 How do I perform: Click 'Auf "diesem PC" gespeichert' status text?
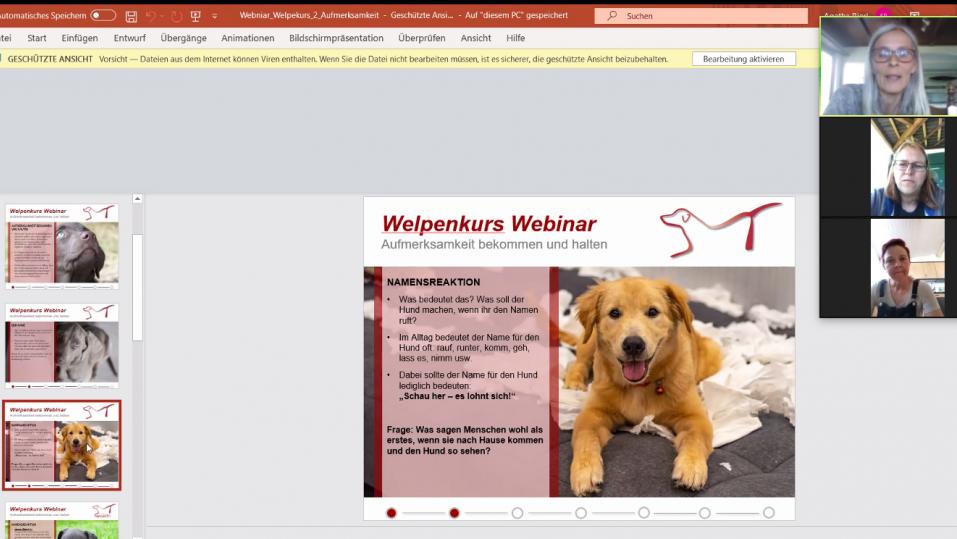pyautogui.click(x=516, y=15)
